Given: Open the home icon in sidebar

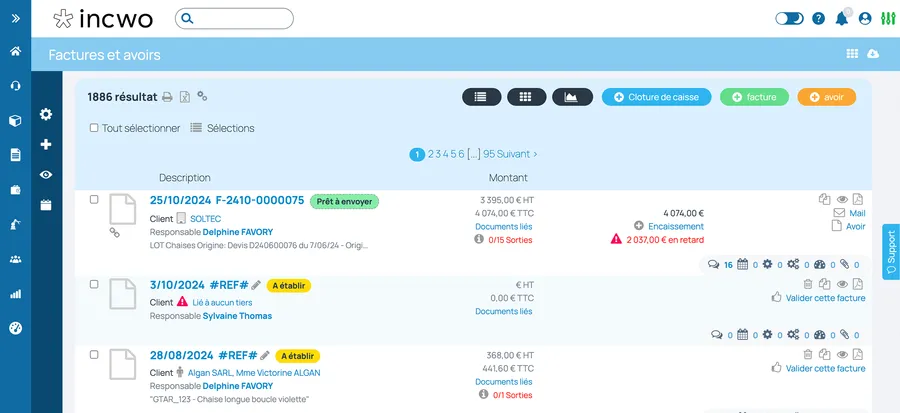Looking at the screenshot, I should [15, 51].
